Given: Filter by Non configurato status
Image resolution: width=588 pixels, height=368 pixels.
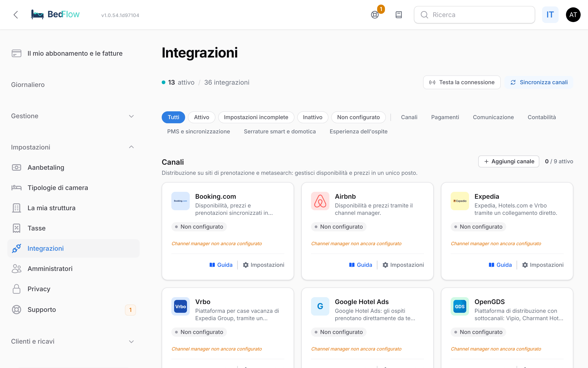Looking at the screenshot, I should click(x=358, y=117).
